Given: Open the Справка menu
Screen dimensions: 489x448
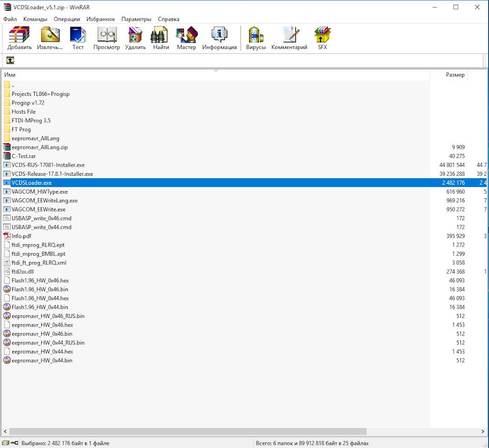Looking at the screenshot, I should click(x=169, y=19).
